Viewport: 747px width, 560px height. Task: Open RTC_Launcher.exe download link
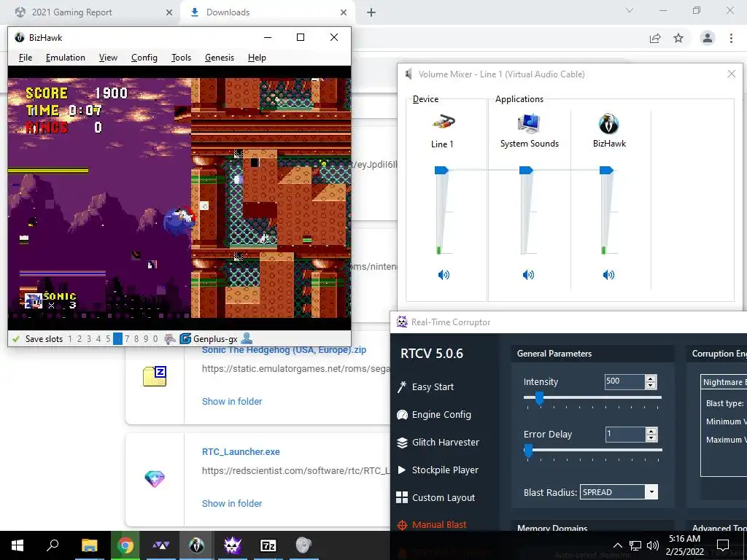241,452
